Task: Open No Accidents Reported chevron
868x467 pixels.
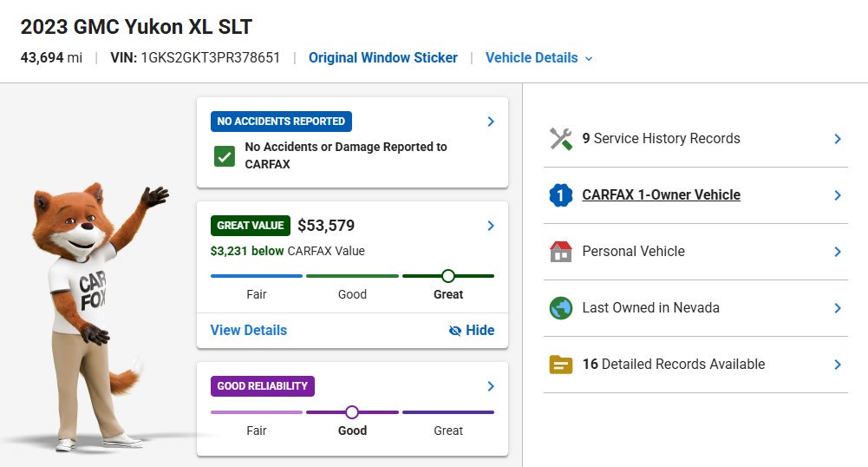Action: click(x=491, y=122)
